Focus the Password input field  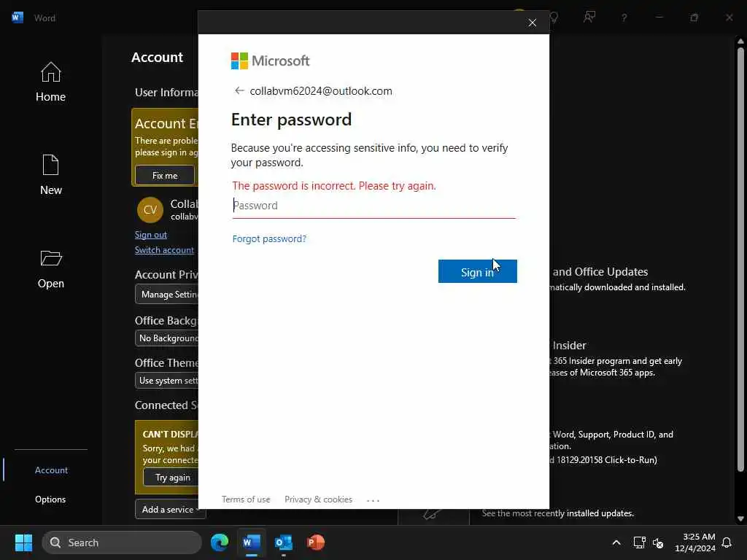tap(373, 206)
